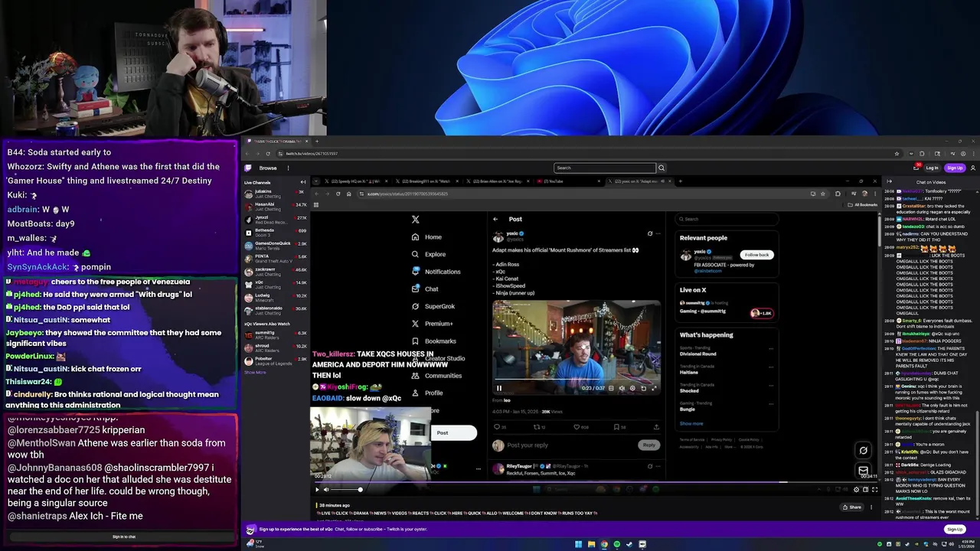Open File Explorer from the taskbar

pos(591,544)
